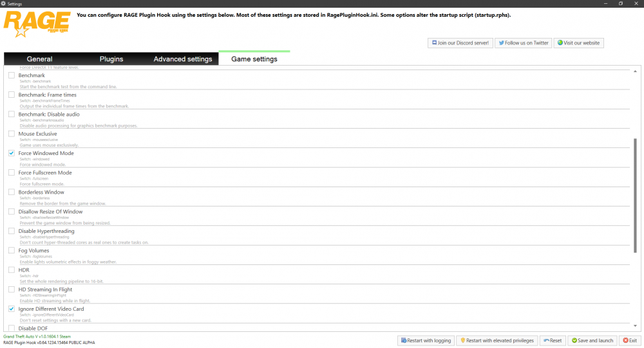Screen dimensions: 644x348
Task: Open the Advanced settings tab
Action: pyautogui.click(x=183, y=59)
